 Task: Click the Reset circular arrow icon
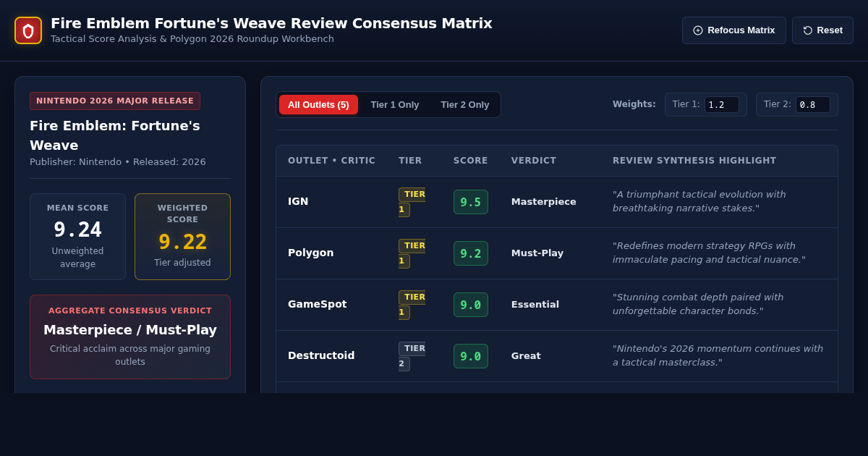[x=808, y=30]
